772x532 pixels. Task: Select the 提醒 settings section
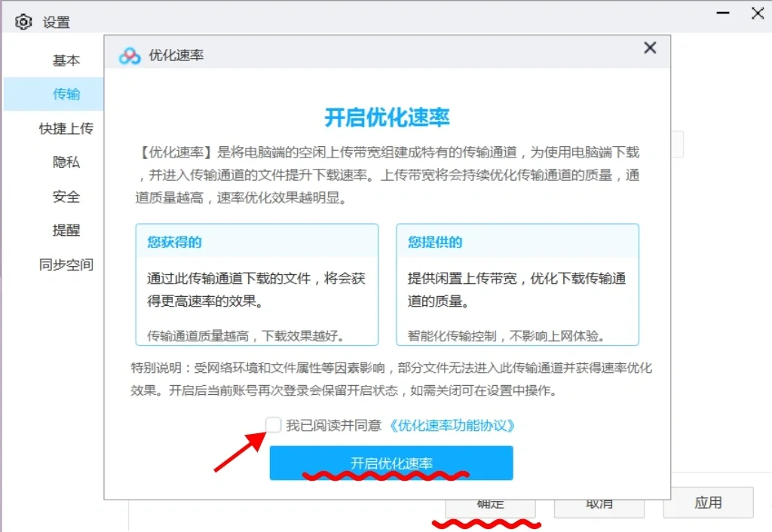(66, 231)
